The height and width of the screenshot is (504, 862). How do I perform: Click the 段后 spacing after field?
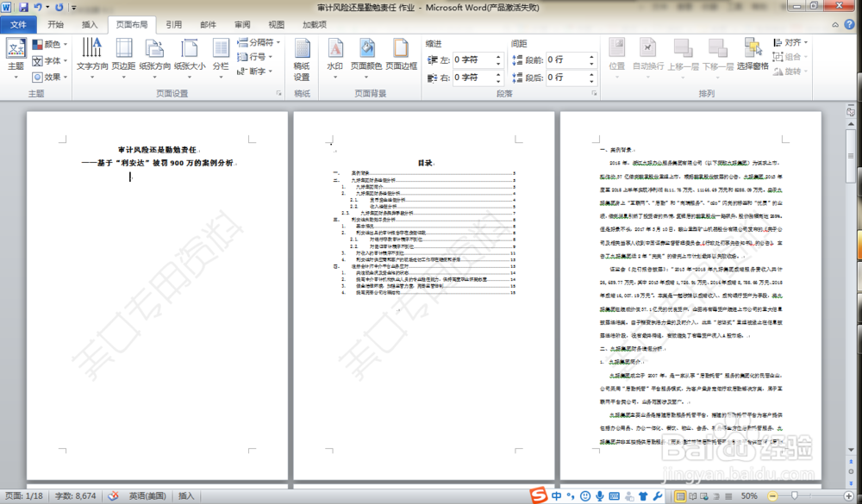[x=567, y=78]
